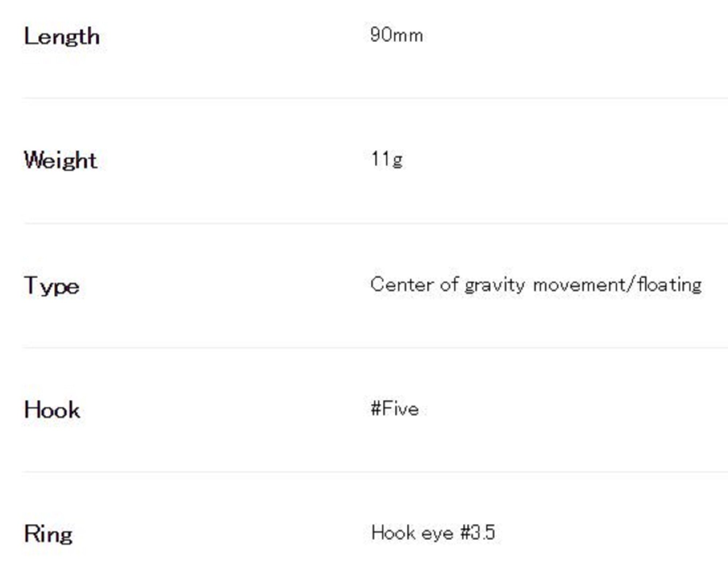
Task: Click the Type row label
Action: point(52,286)
